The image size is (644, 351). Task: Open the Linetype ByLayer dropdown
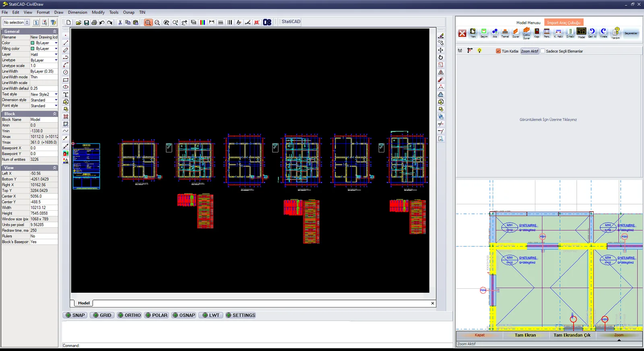click(56, 60)
